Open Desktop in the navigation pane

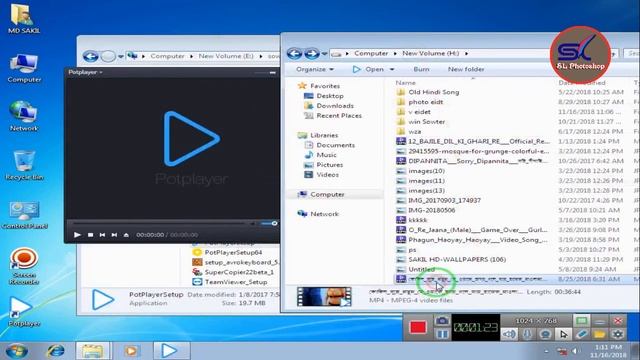(330, 96)
